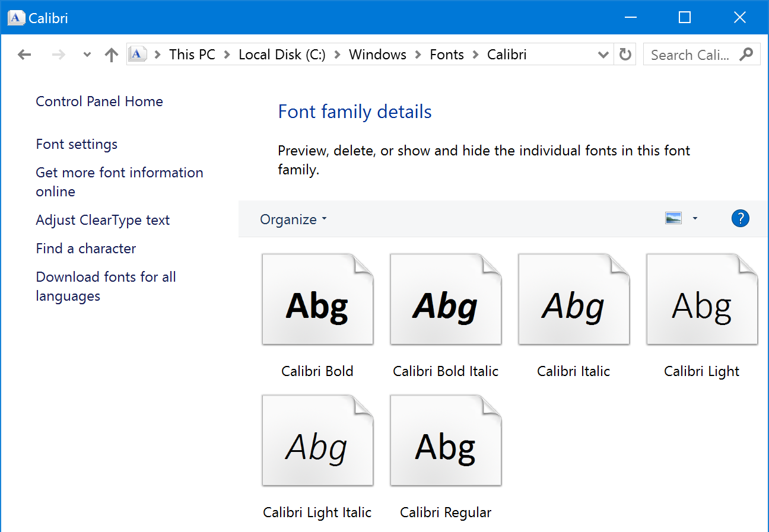This screenshot has height=532, width=769.
Task: Open Control Panel Home link
Action: tap(99, 101)
